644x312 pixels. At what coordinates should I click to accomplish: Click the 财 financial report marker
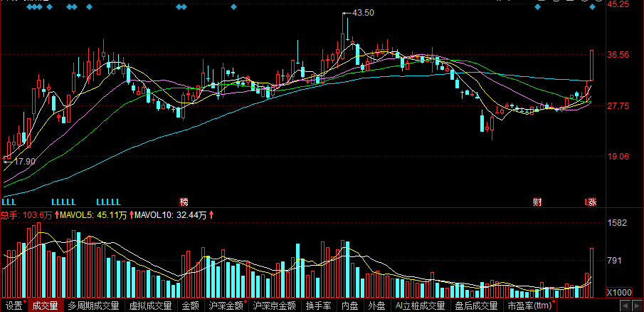point(537,202)
